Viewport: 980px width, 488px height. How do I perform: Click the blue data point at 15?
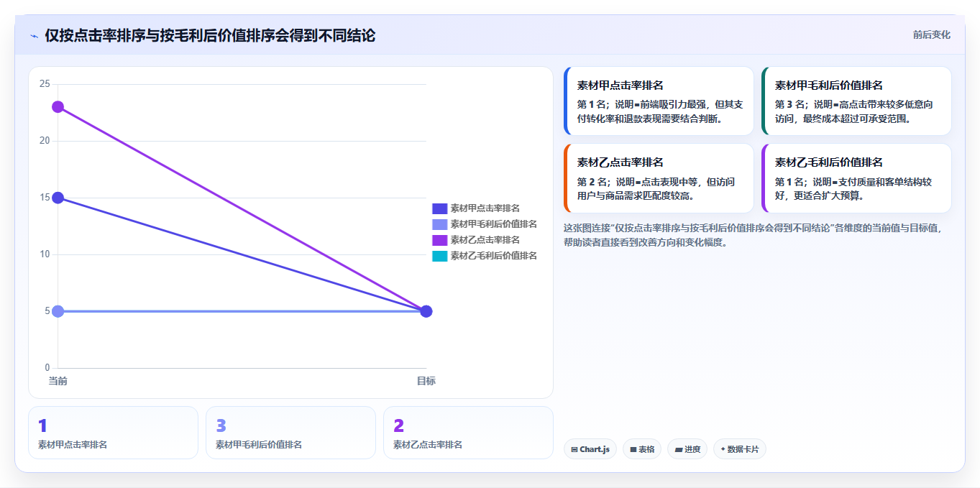click(58, 198)
